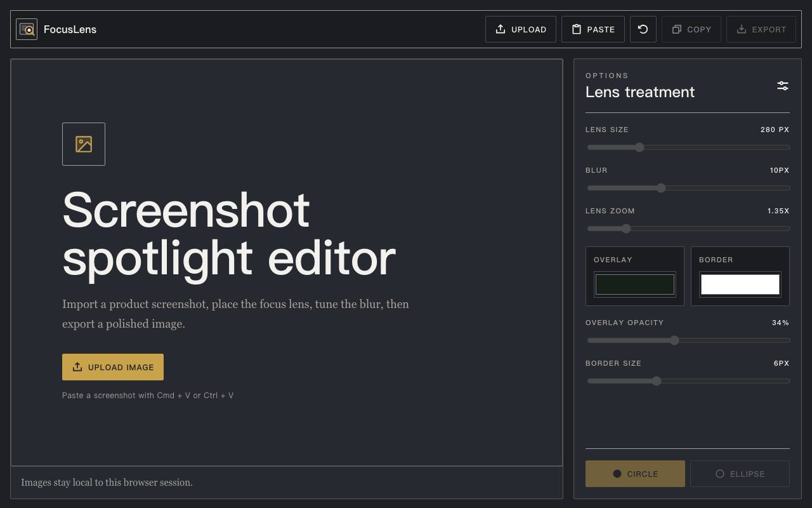Click the 'Screenshot spotlight editor' headline
The width and height of the screenshot is (812, 508).
[229, 234]
